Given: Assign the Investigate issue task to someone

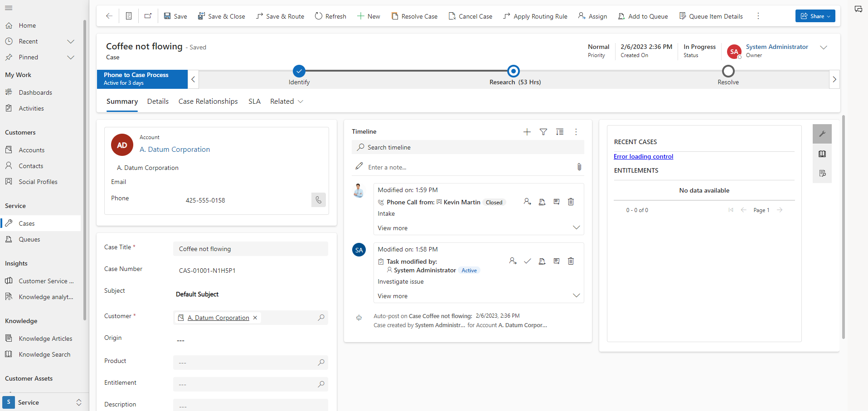Looking at the screenshot, I should pyautogui.click(x=513, y=261).
